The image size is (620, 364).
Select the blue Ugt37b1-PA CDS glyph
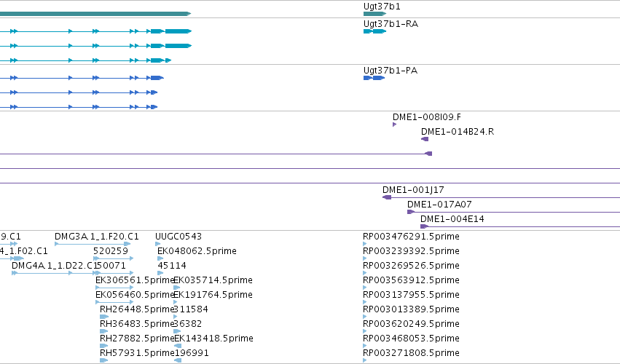point(374,78)
